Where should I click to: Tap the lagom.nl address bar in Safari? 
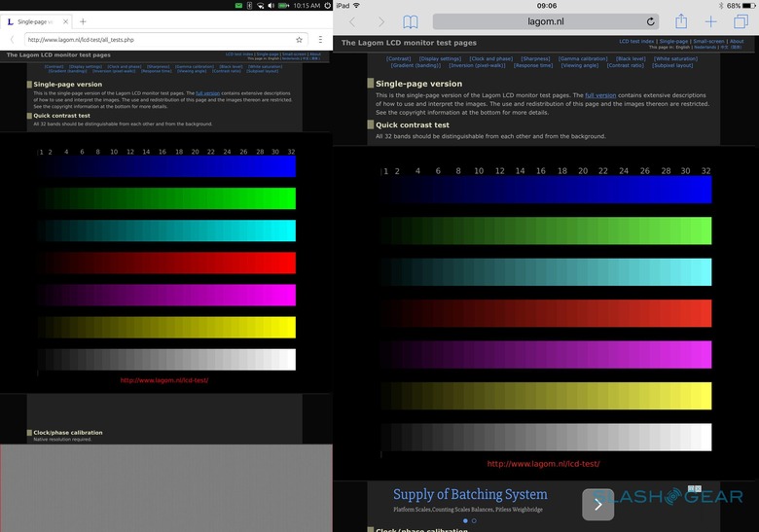[546, 21]
